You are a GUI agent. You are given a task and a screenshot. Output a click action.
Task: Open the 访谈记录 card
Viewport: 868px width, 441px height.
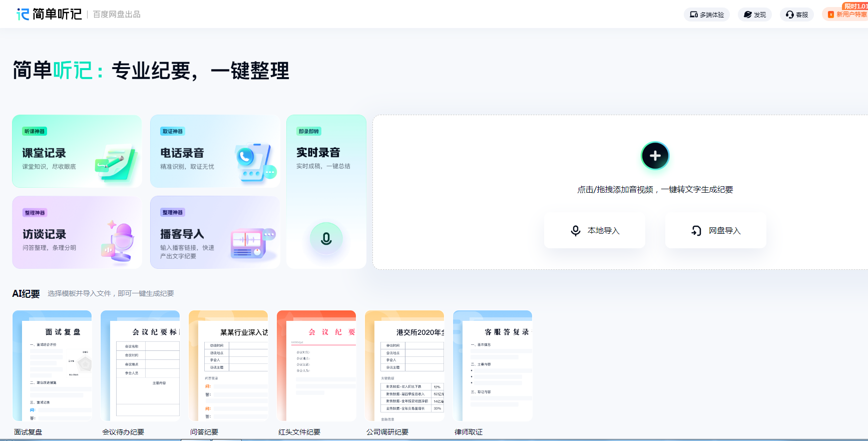(77, 232)
